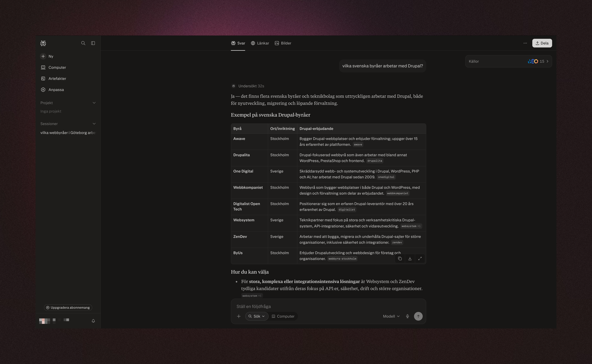The height and width of the screenshot is (364, 592).
Task: Open the websystem +1 citation in the table
Action: coord(411,226)
